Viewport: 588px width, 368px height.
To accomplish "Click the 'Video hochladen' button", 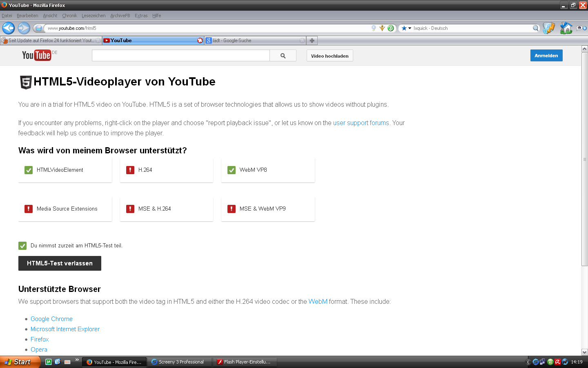I will [x=330, y=56].
